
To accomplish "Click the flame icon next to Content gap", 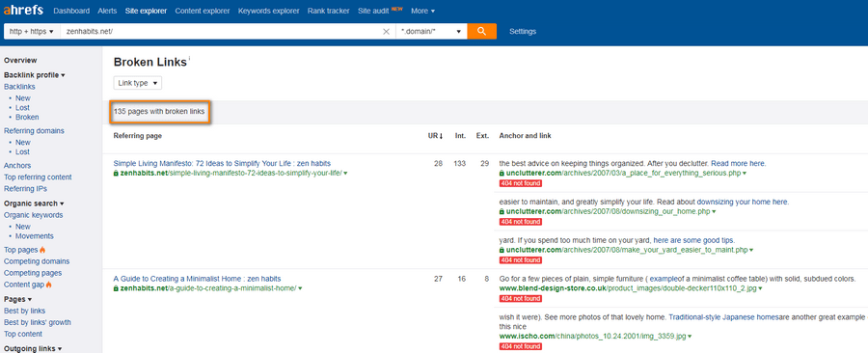I will (x=49, y=285).
